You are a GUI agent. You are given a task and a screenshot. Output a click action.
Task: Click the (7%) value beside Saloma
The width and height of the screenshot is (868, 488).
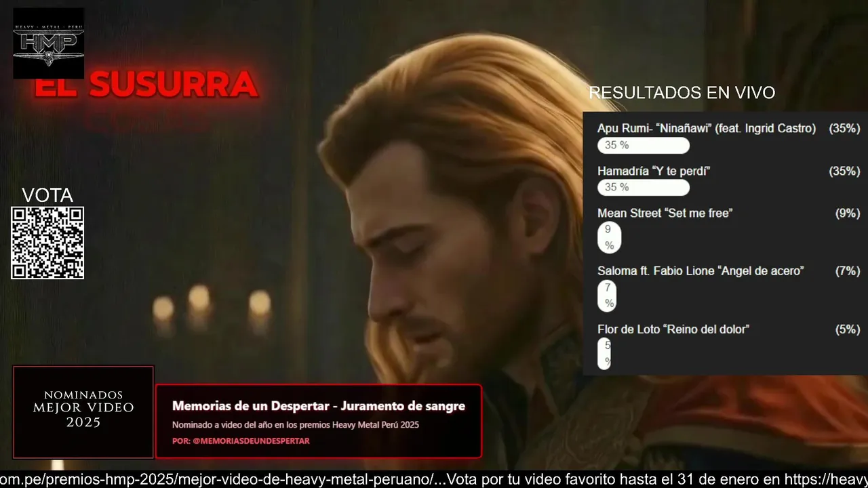point(848,270)
